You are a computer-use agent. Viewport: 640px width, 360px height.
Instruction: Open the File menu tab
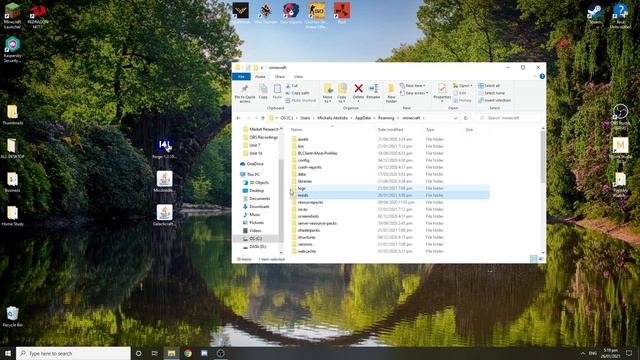(x=241, y=77)
